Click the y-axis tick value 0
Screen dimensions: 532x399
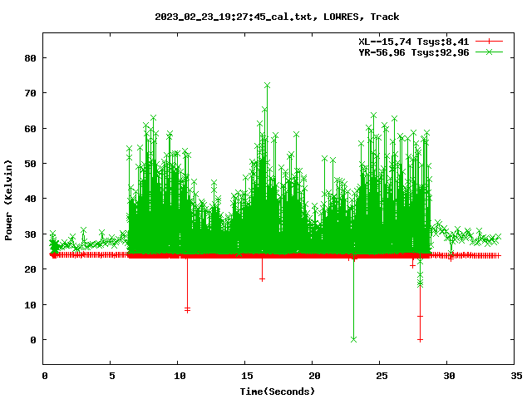click(33, 340)
